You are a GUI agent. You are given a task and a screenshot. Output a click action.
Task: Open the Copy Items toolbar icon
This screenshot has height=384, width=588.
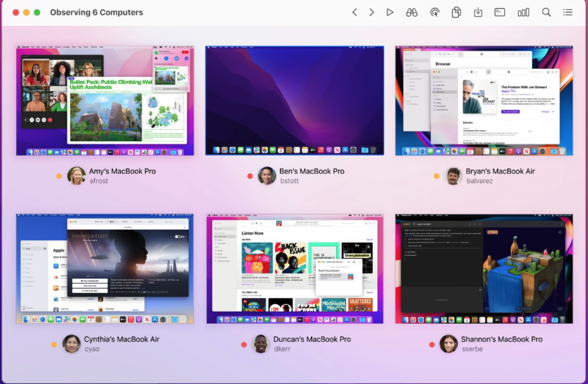tap(456, 11)
